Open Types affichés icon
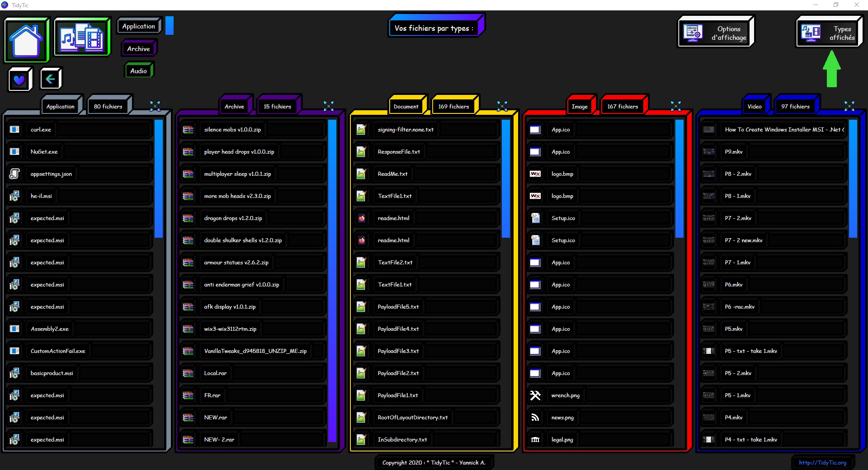 [811, 33]
